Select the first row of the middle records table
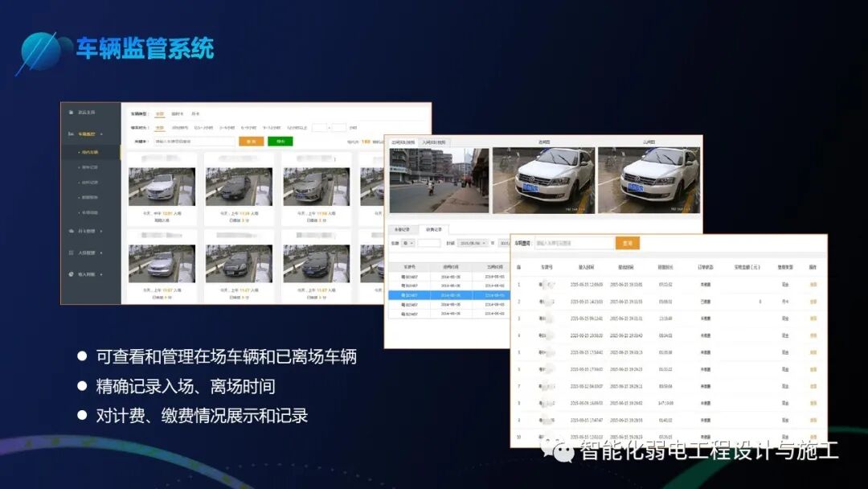868x489 pixels. click(x=449, y=277)
